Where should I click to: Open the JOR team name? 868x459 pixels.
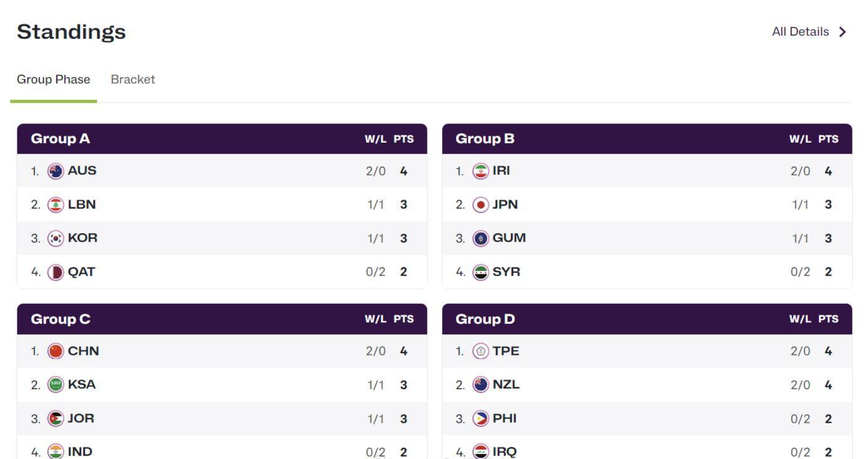[81, 418]
